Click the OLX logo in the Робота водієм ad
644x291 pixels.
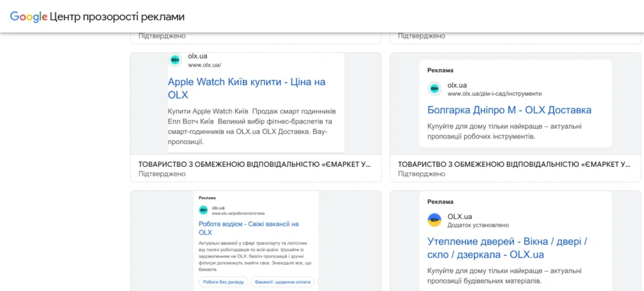coord(203,210)
